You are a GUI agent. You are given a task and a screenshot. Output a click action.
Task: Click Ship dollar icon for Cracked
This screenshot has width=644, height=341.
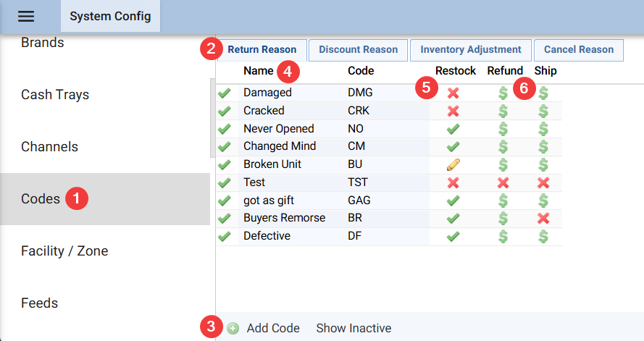pyautogui.click(x=543, y=111)
